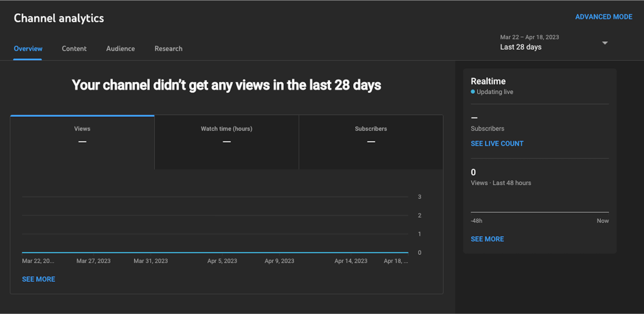Select the Watch time (hours) metric card
Viewport: 644px width, 314px height.
[x=226, y=135]
